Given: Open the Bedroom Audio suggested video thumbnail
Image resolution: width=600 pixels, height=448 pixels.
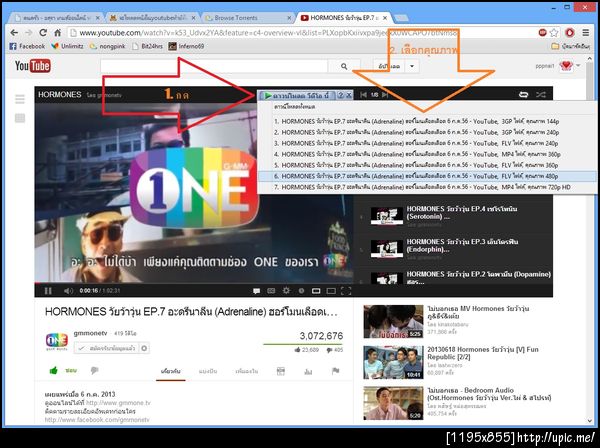Looking at the screenshot, I should [x=393, y=403].
